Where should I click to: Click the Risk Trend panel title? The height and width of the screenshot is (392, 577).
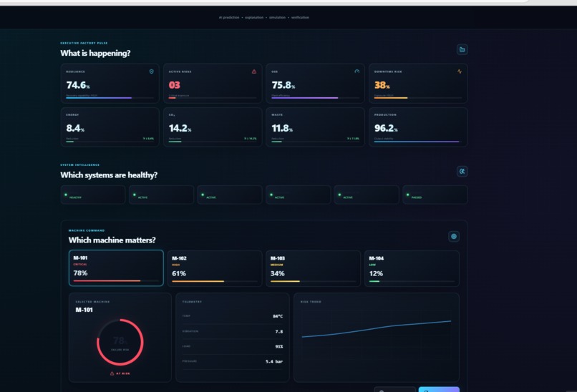tap(311, 302)
